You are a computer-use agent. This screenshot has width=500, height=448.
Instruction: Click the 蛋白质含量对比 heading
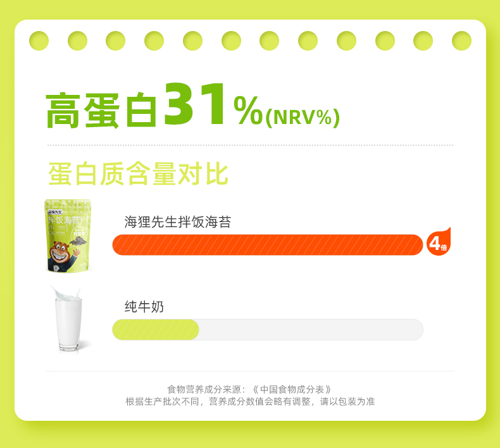(138, 173)
